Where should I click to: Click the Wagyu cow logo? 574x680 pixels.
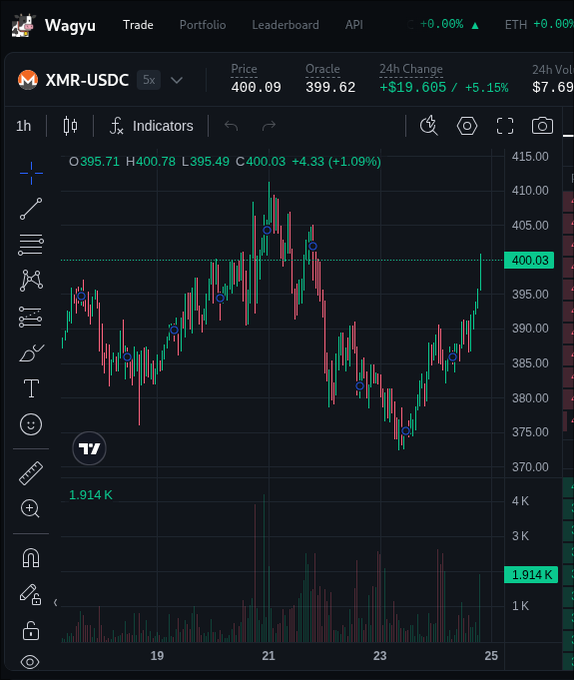point(23,26)
